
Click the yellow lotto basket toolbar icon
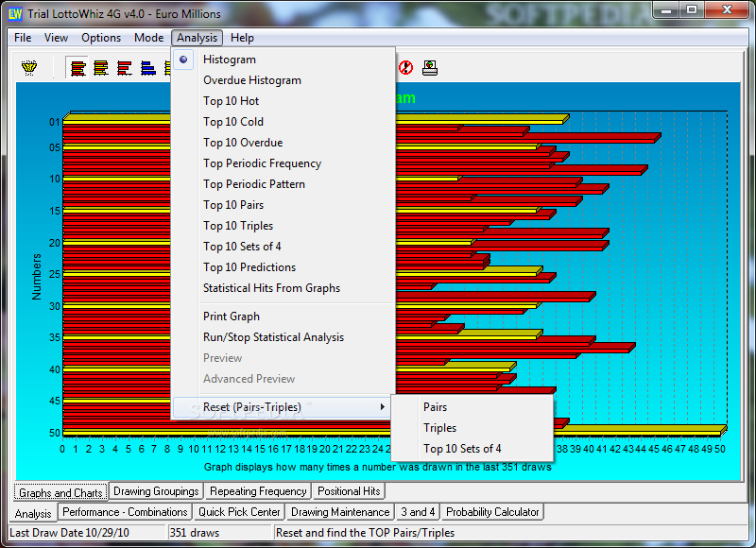(29, 67)
